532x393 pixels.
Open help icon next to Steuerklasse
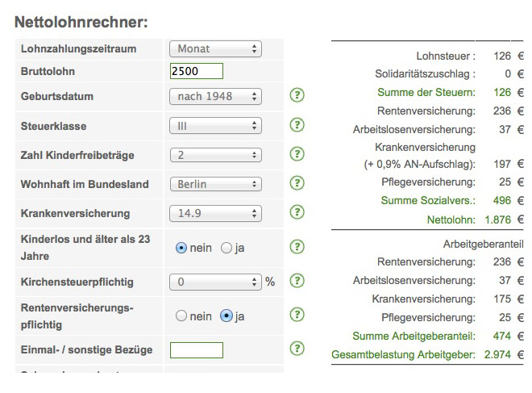[x=297, y=124]
